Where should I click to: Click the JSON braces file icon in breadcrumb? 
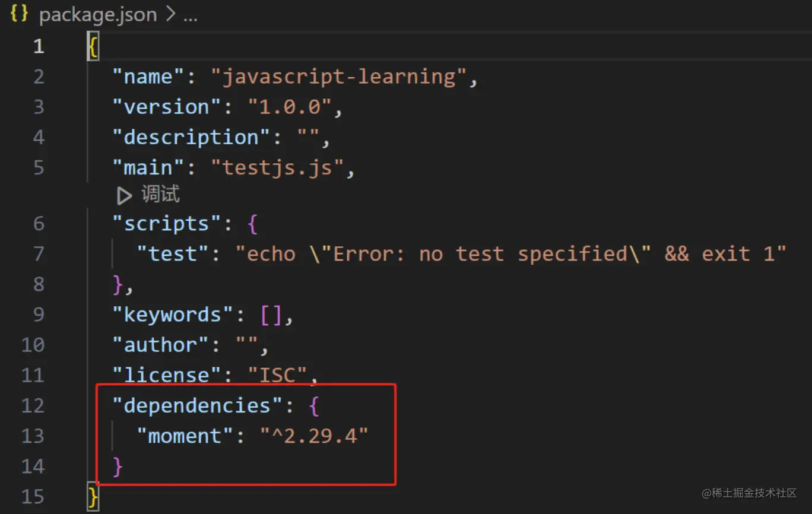[x=19, y=14]
